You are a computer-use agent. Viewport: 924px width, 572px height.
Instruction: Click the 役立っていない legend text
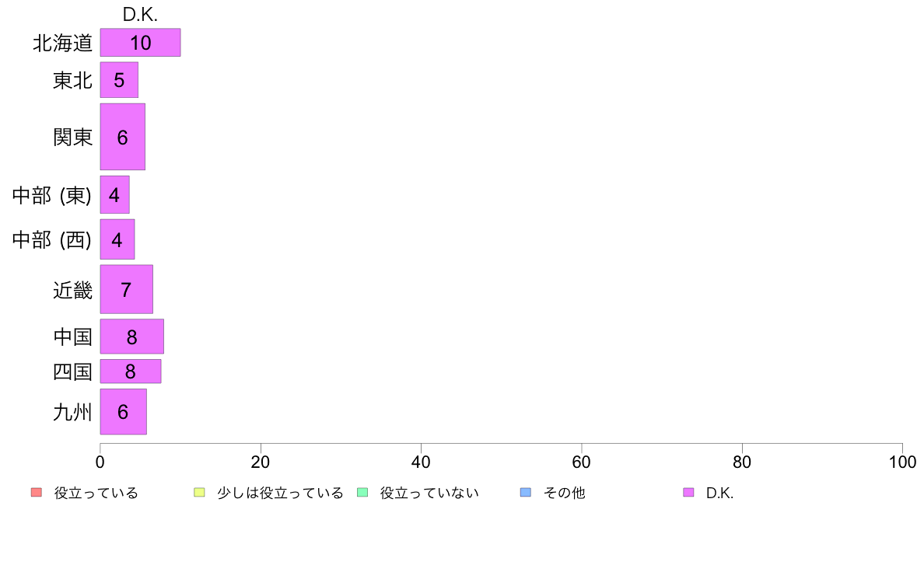429,493
